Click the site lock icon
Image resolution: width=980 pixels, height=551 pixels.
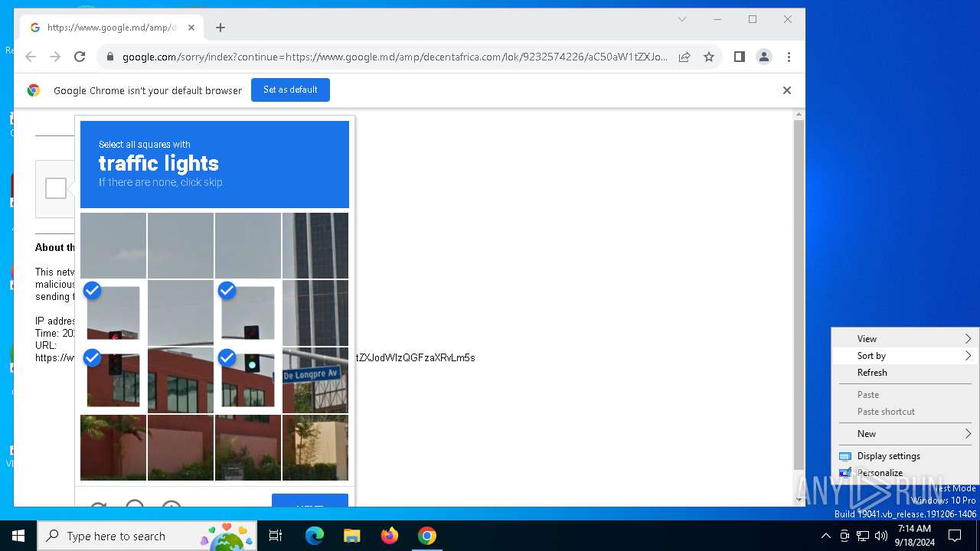pos(110,57)
